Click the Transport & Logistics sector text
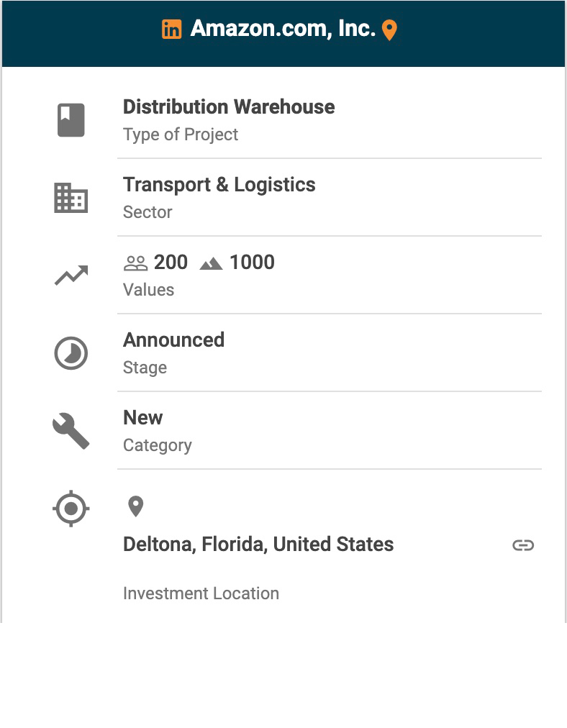The image size is (567, 728). click(x=219, y=185)
